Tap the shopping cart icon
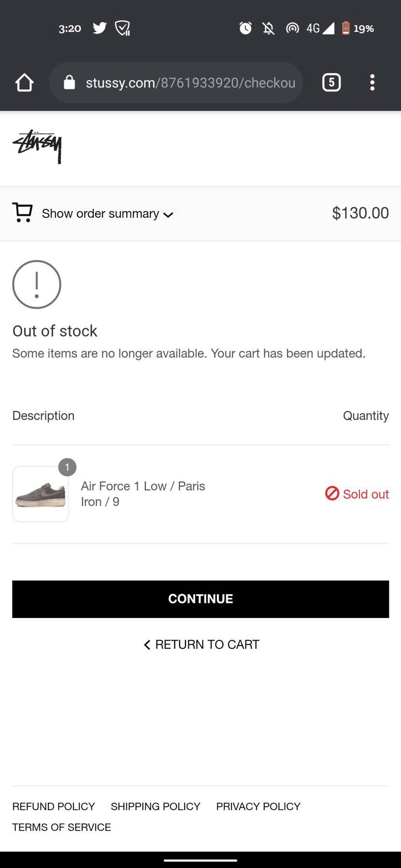 click(22, 213)
